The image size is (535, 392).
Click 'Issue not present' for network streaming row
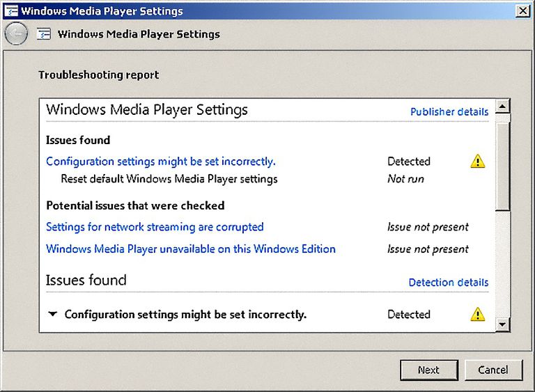[x=428, y=227]
